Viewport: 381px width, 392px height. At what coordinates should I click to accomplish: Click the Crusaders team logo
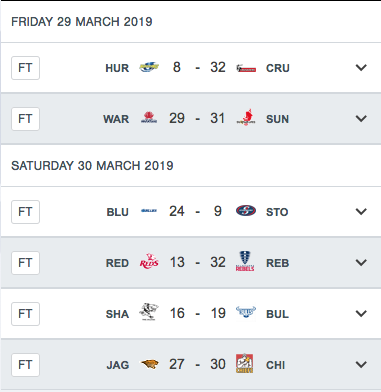(x=246, y=68)
